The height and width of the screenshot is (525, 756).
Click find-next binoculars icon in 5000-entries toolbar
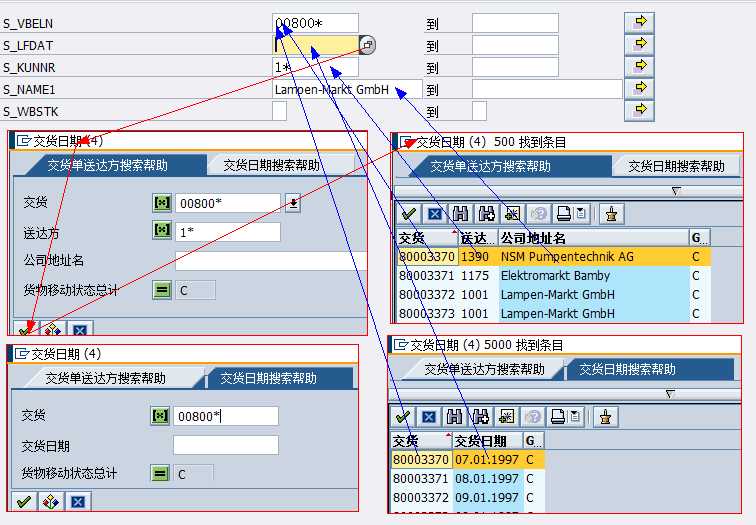click(479, 416)
